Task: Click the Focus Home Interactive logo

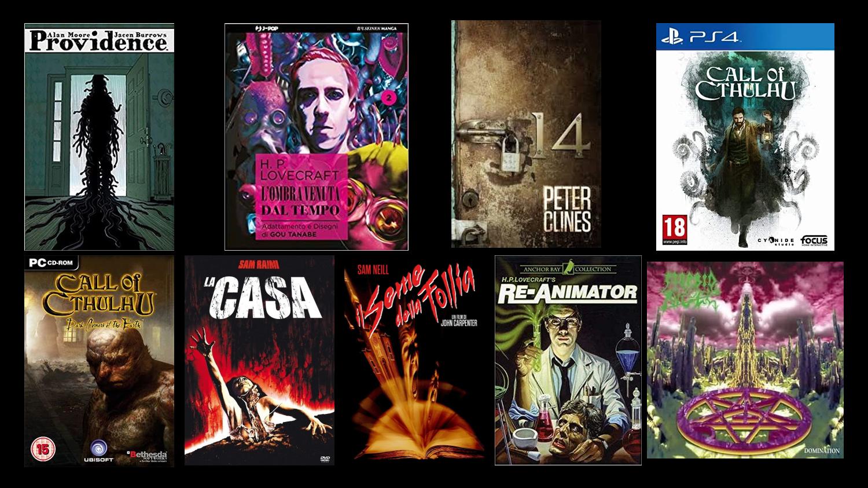Action: [814, 240]
